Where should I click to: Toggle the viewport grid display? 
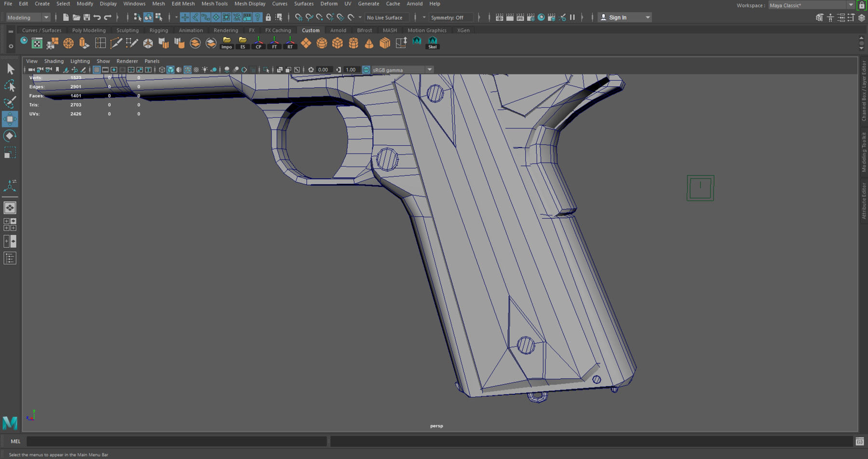click(x=96, y=70)
